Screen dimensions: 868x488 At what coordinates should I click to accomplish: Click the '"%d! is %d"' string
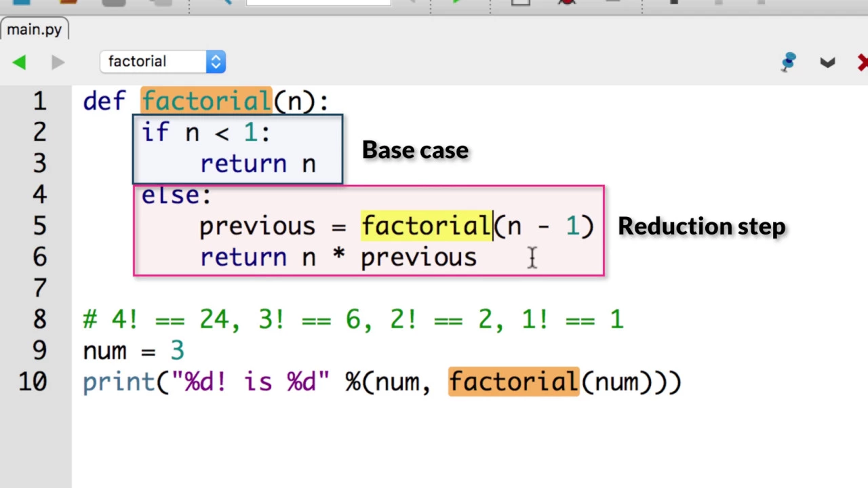click(250, 382)
